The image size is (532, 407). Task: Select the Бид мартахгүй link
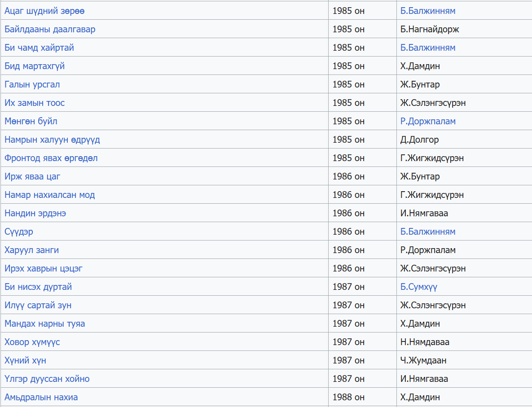pos(35,66)
